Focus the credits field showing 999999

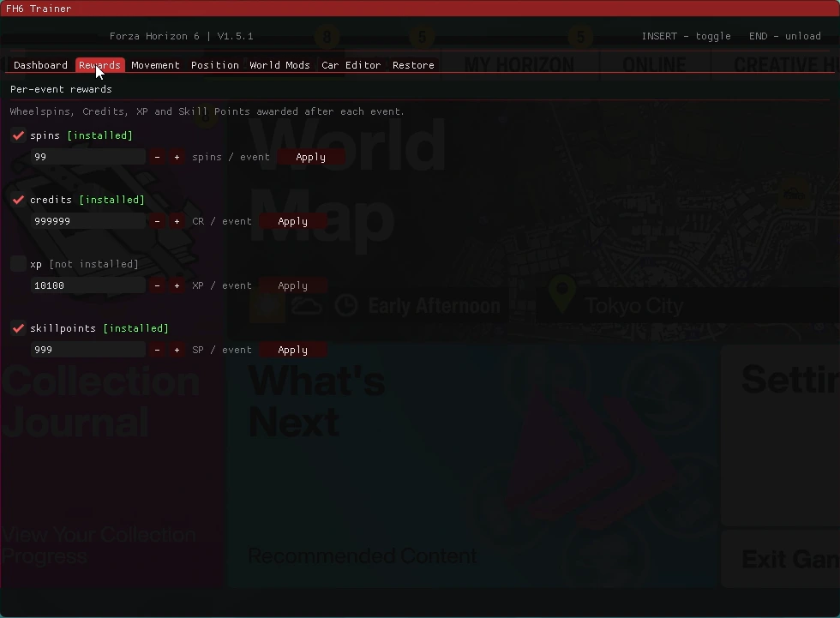pos(87,221)
